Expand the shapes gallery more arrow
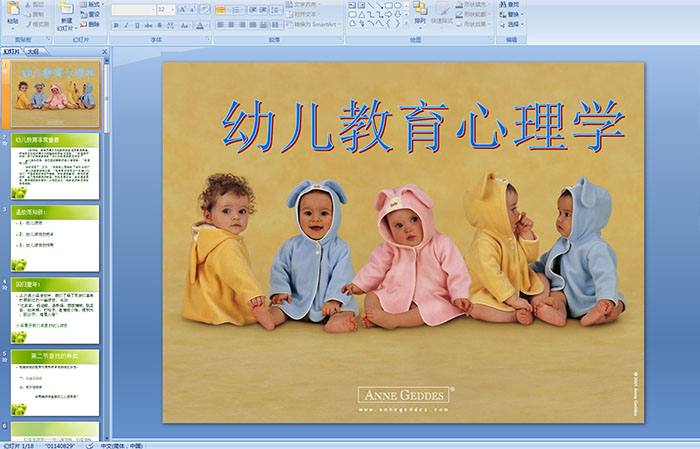 (406, 23)
